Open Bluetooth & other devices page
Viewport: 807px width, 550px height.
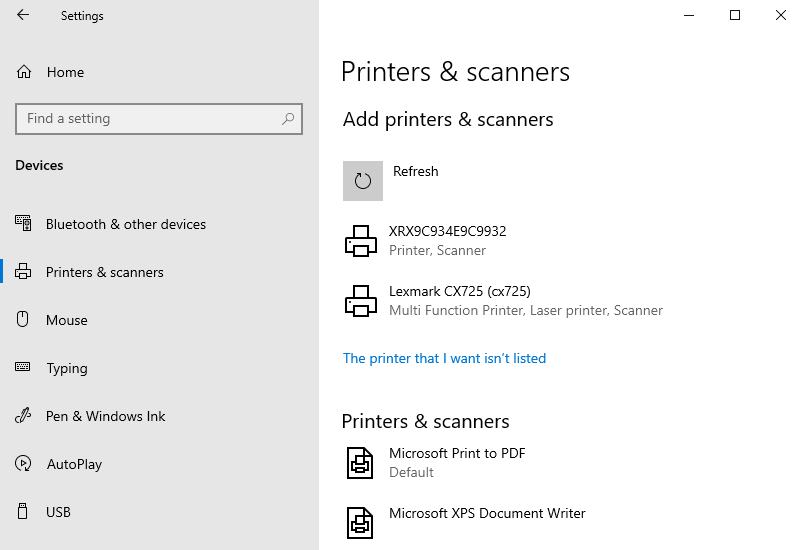coord(125,224)
